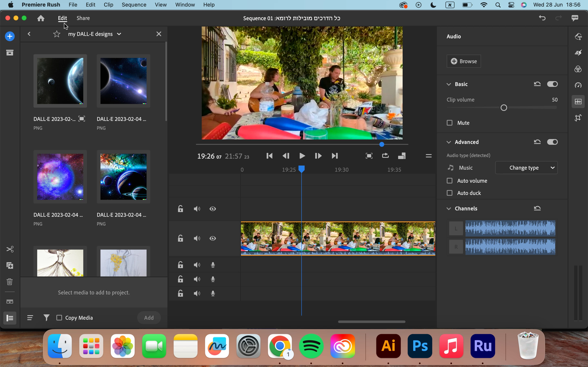
Task: Click the Browse audio button
Action: pyautogui.click(x=464, y=61)
